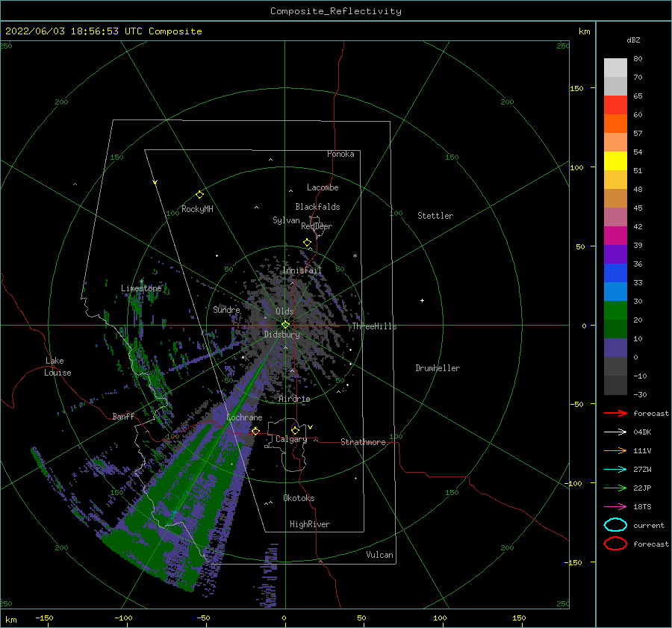The width and height of the screenshot is (672, 628).
Task: Click the Lake Louise label
Action: click(57, 367)
